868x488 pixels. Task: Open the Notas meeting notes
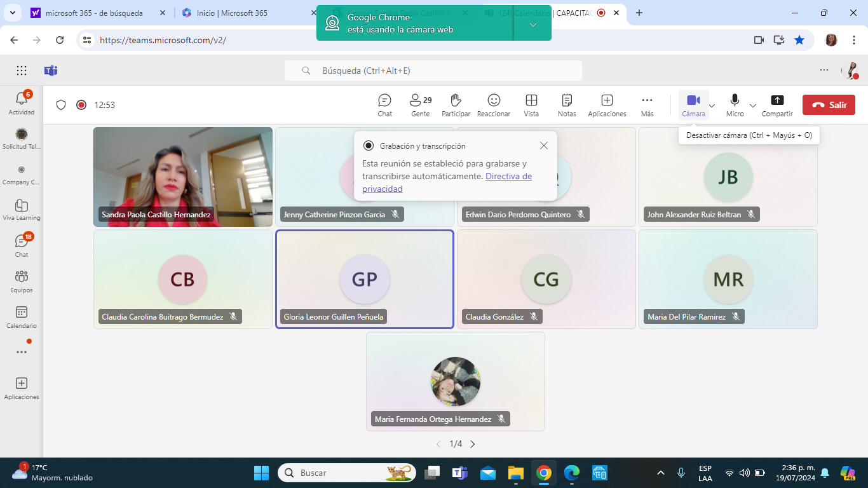(x=567, y=105)
